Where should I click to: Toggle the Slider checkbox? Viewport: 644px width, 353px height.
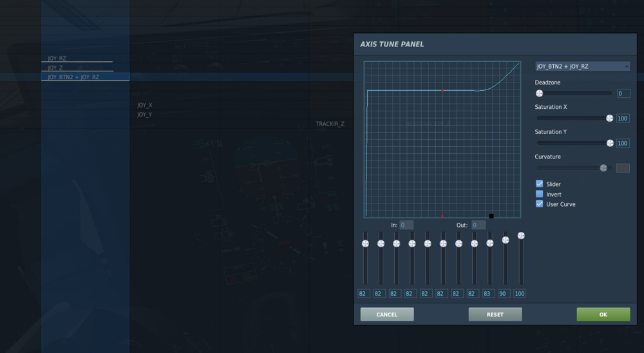point(539,184)
